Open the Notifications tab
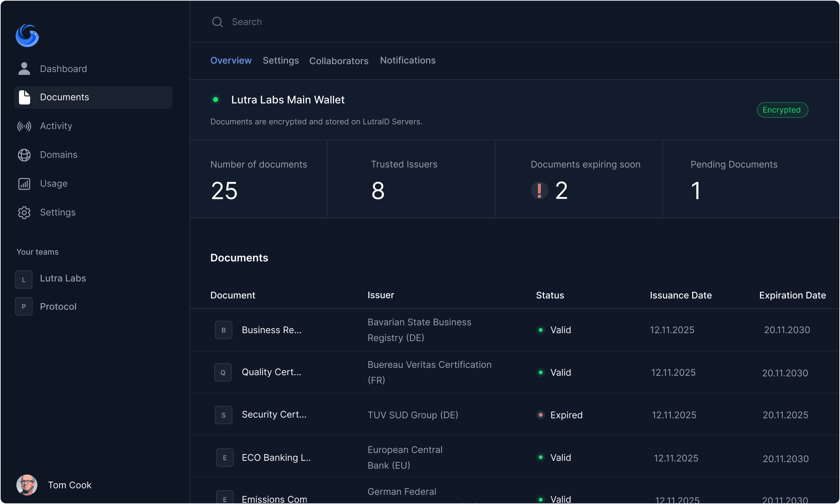This screenshot has height=504, width=840. pos(408,60)
